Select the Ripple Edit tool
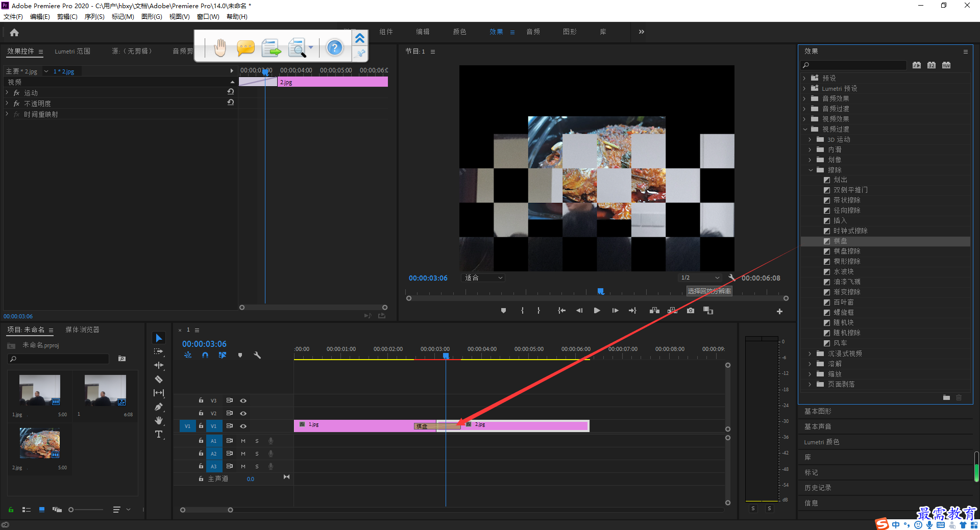 pyautogui.click(x=159, y=365)
